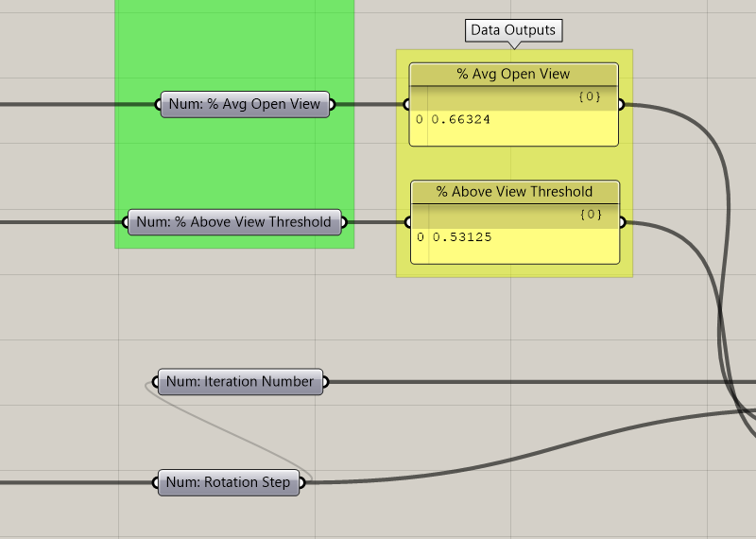This screenshot has height=539, width=756.
Task: Click output grip of Num: % Avg Open View
Action: (x=332, y=104)
